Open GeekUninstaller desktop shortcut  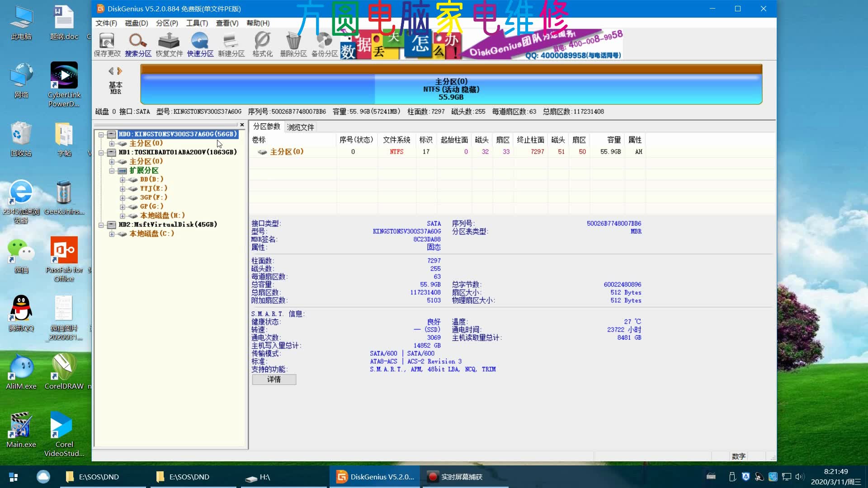(64, 197)
